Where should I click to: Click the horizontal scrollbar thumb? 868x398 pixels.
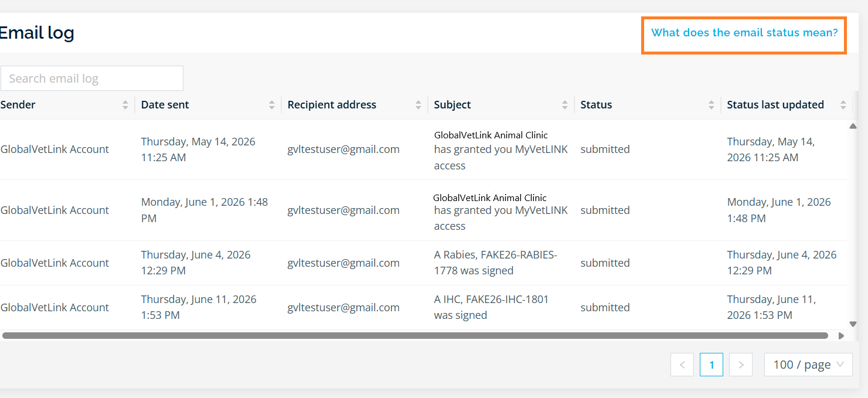point(415,336)
